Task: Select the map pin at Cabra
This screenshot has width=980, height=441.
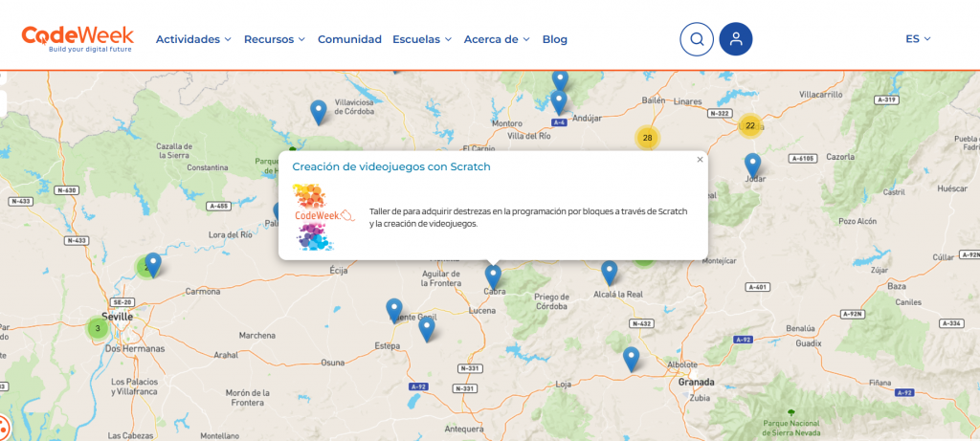Action: (x=493, y=276)
